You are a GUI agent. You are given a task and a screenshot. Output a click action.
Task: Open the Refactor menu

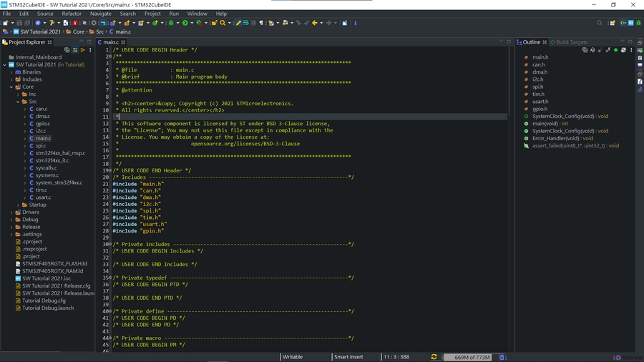(72, 14)
